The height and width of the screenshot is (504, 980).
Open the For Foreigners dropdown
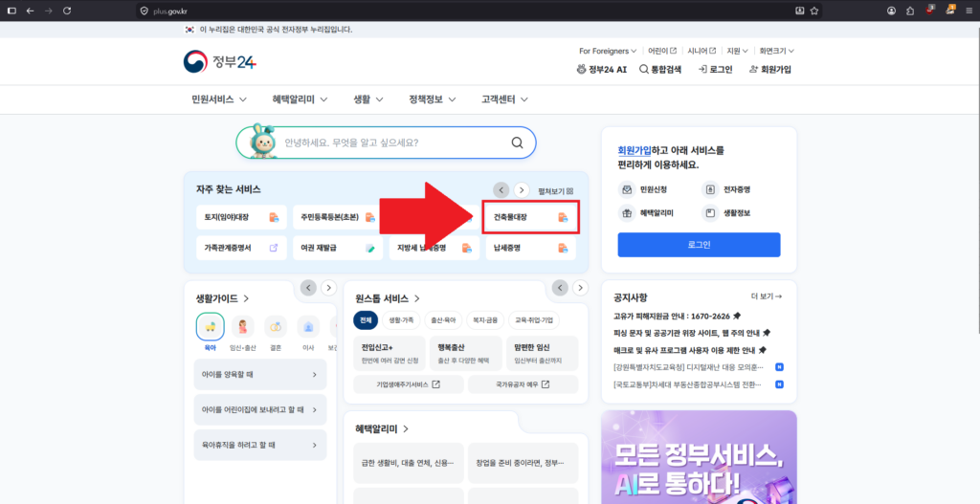[608, 51]
